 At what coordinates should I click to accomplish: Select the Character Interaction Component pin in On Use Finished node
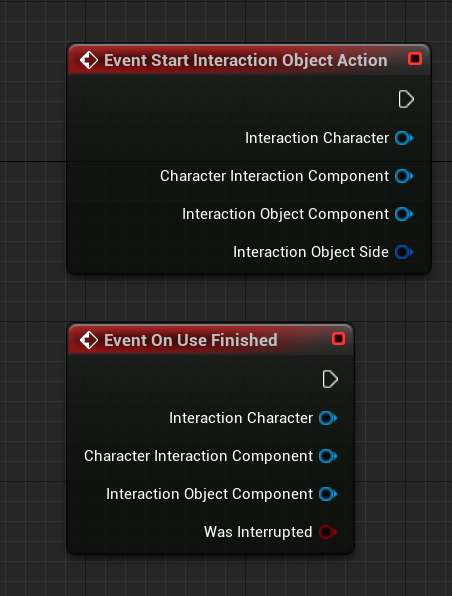click(x=328, y=456)
